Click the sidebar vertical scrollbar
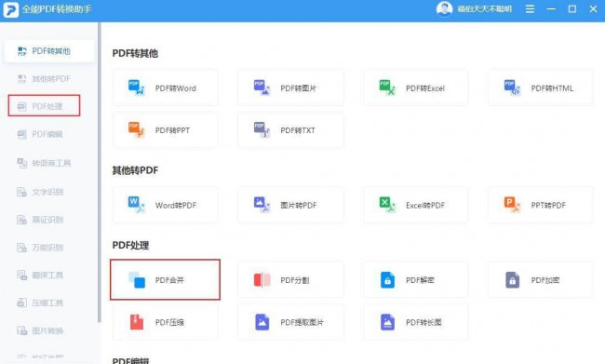 [x=100, y=172]
